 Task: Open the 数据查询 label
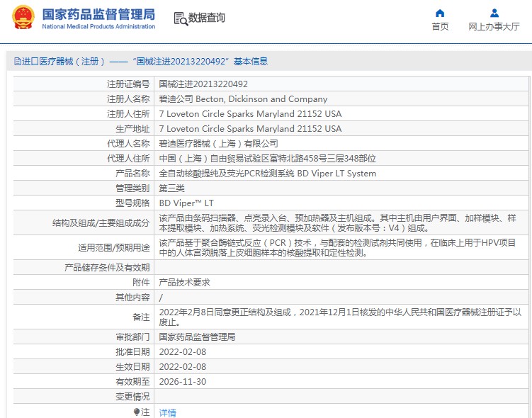tap(206, 18)
